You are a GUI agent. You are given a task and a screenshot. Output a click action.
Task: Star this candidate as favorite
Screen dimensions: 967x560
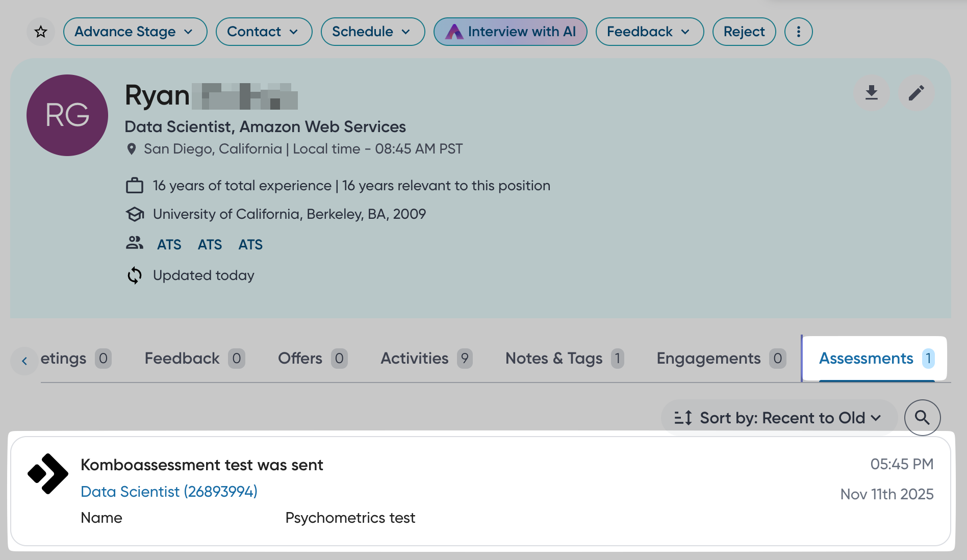[x=41, y=32]
